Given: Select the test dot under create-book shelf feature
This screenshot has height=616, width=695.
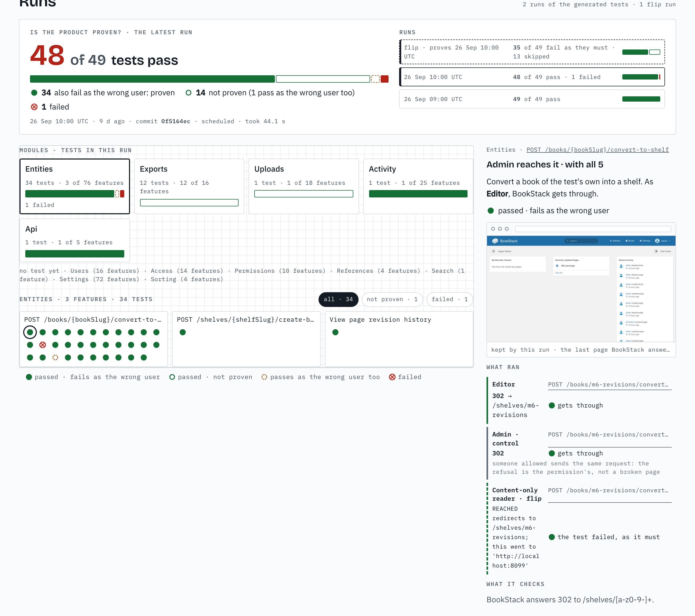Looking at the screenshot, I should (x=183, y=332).
